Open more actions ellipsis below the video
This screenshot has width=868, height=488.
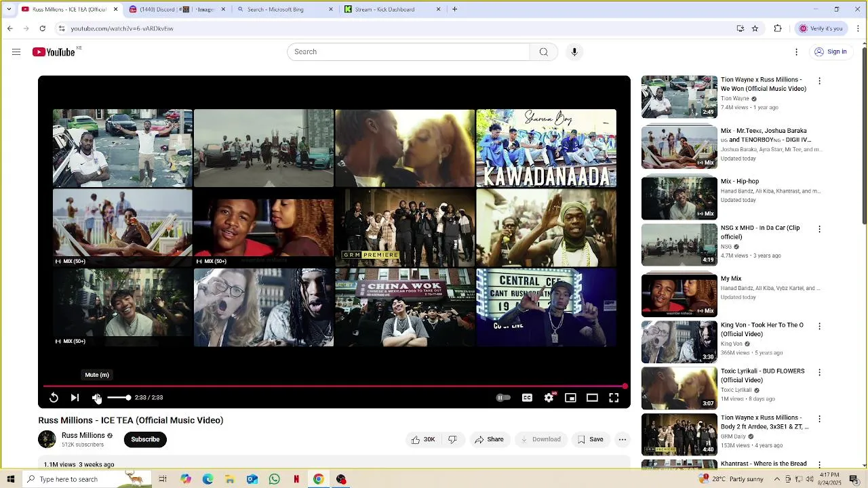[622, 439]
